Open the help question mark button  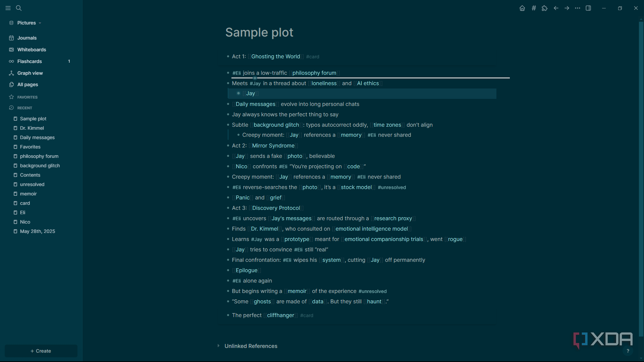click(x=628, y=351)
